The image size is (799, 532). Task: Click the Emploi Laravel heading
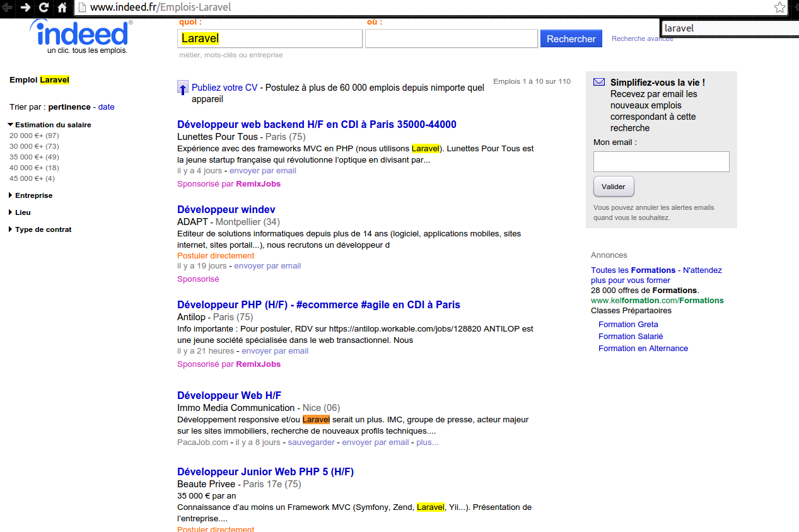[39, 80]
